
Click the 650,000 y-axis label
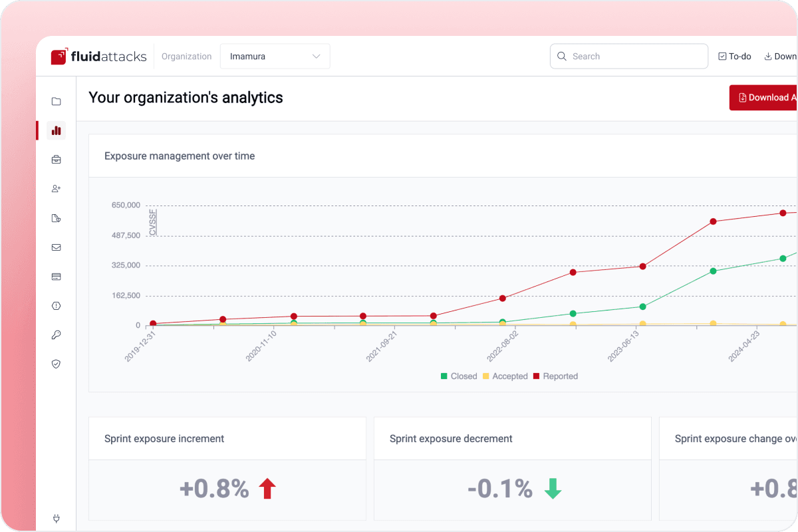tap(126, 205)
